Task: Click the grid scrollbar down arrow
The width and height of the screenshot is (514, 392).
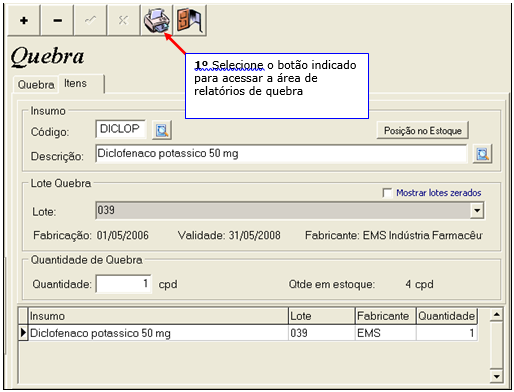Action: pyautogui.click(x=497, y=376)
